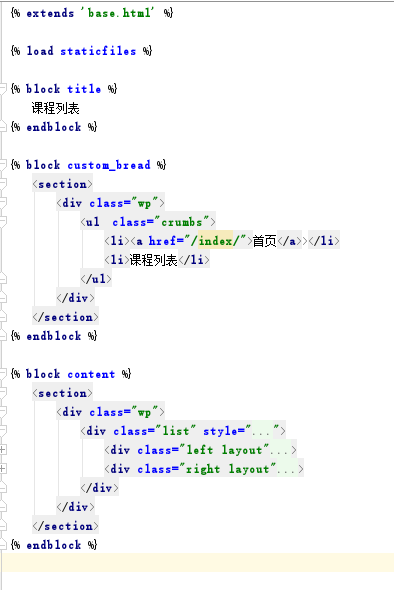
Task: Collapse the block custom_bread fold marker
Action: (x=3, y=165)
